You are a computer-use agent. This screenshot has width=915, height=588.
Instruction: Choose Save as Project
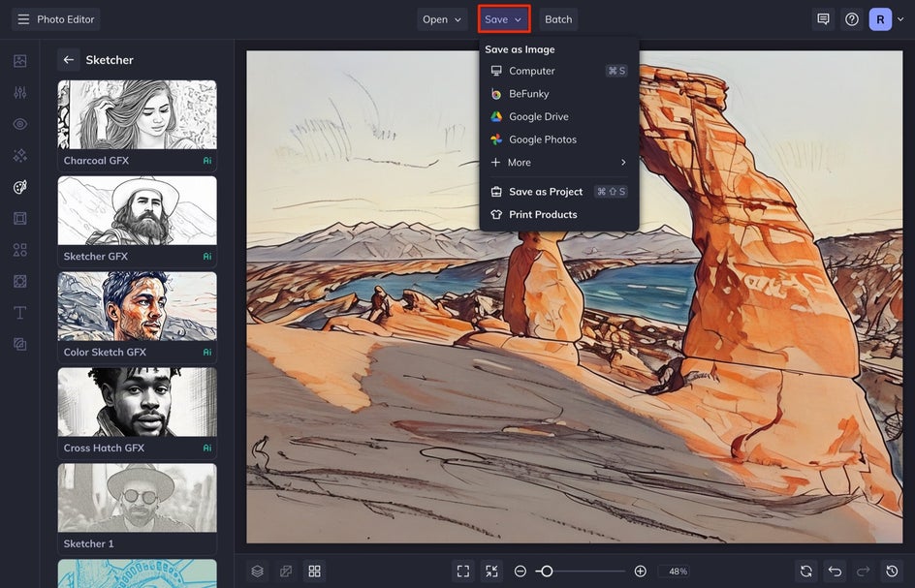(x=559, y=192)
